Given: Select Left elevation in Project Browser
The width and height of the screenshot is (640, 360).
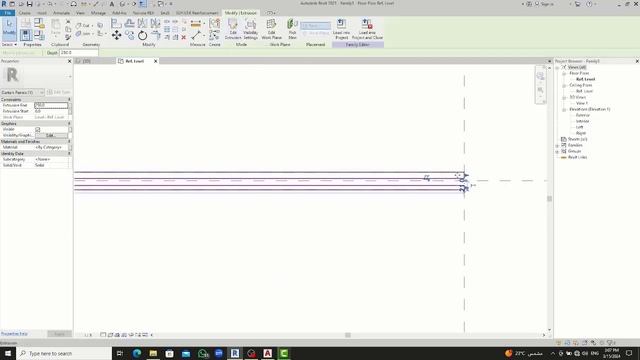Looking at the screenshot, I should pyautogui.click(x=580, y=127).
